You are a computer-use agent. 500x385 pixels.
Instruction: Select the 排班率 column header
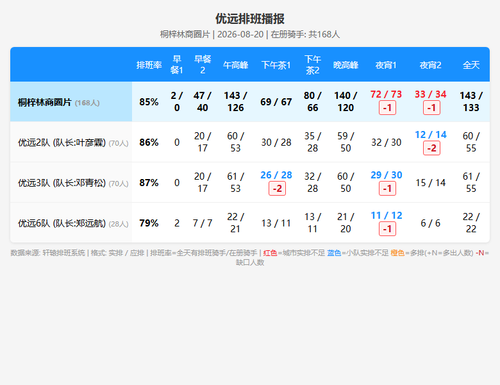[x=149, y=65]
